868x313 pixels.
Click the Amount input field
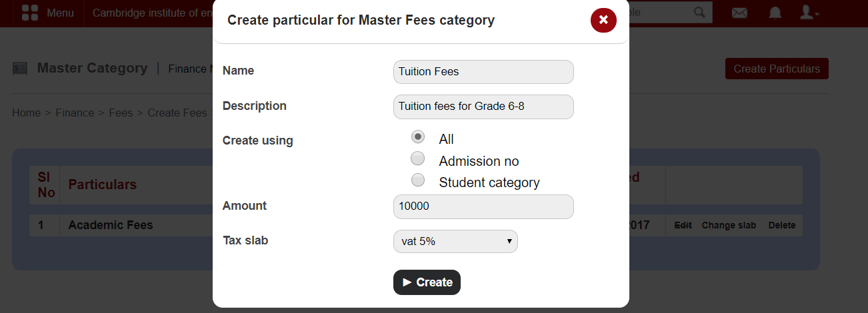coord(483,206)
